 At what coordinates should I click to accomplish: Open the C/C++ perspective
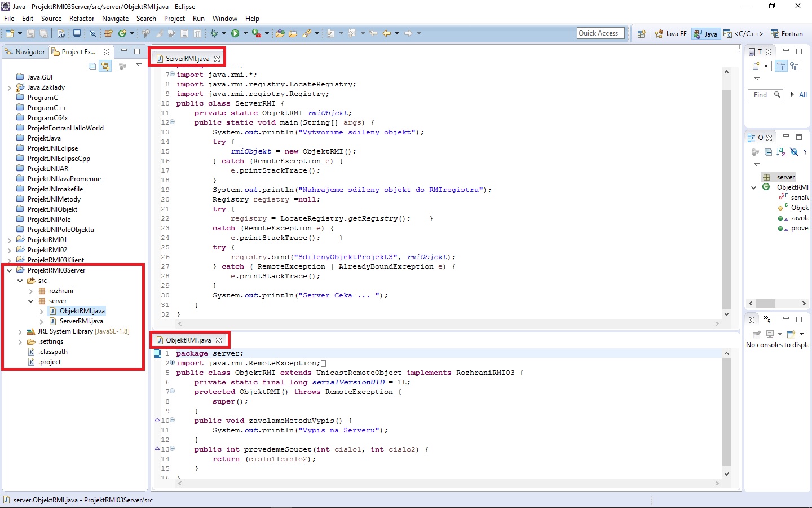744,33
